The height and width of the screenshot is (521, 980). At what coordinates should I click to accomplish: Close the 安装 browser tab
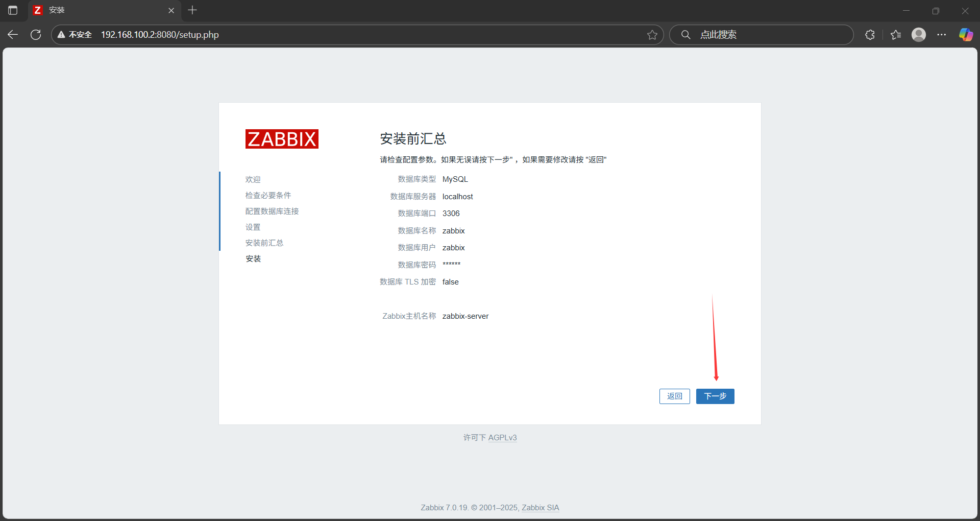(x=171, y=10)
